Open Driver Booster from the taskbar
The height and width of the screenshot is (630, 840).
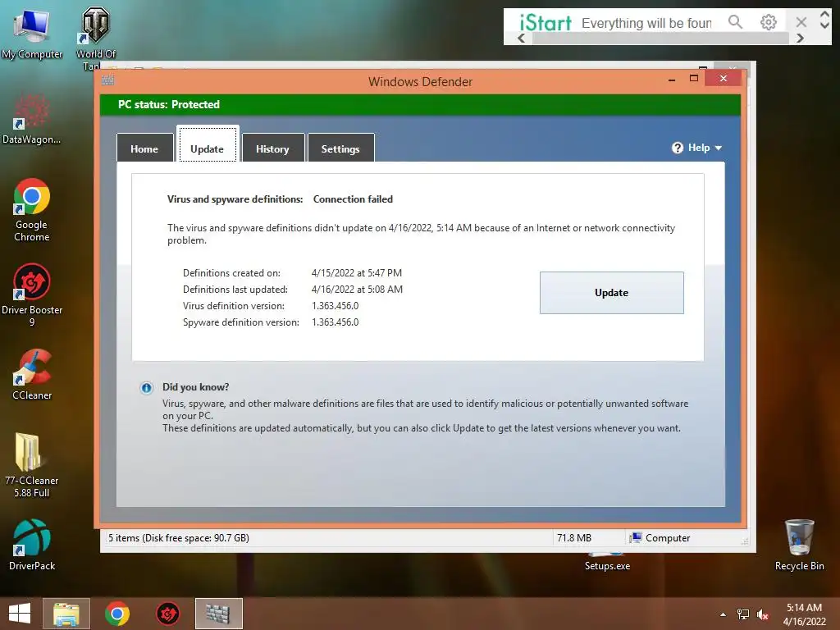167,614
